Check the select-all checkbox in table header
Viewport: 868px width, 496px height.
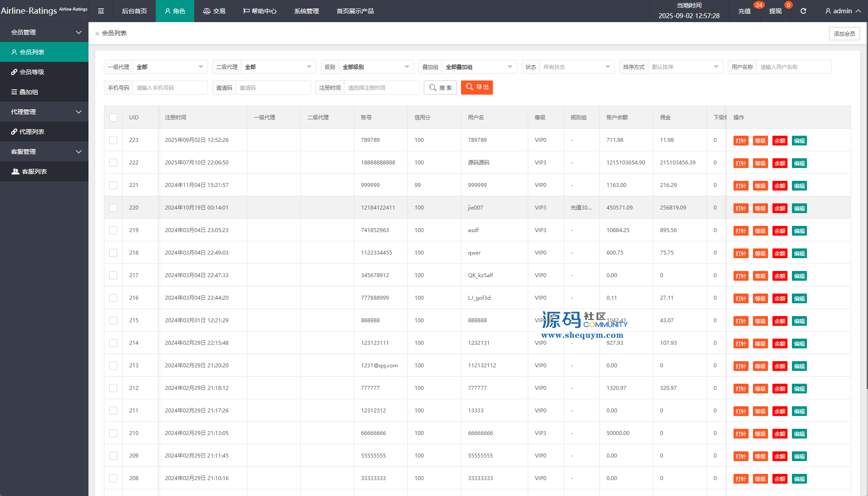tap(113, 118)
